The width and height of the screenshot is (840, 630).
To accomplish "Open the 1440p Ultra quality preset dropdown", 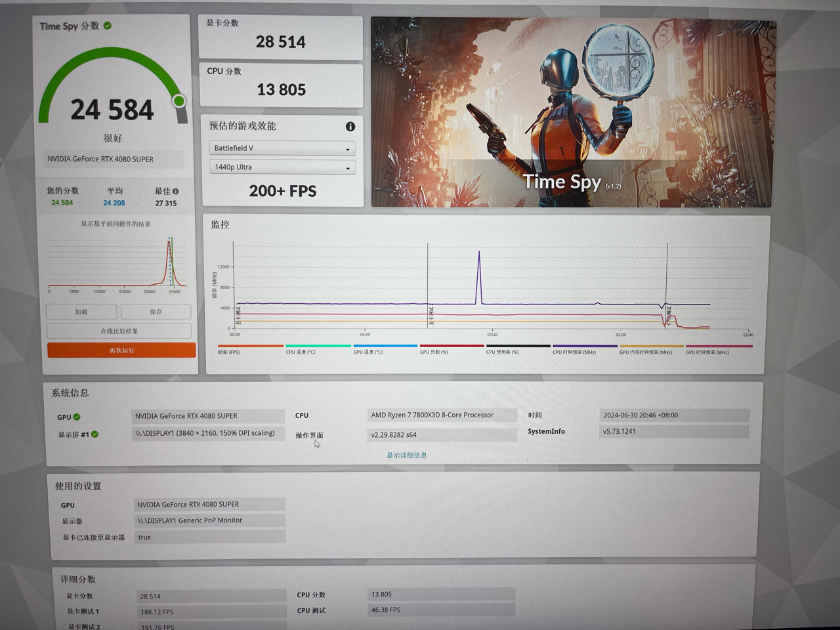I will click(x=282, y=167).
